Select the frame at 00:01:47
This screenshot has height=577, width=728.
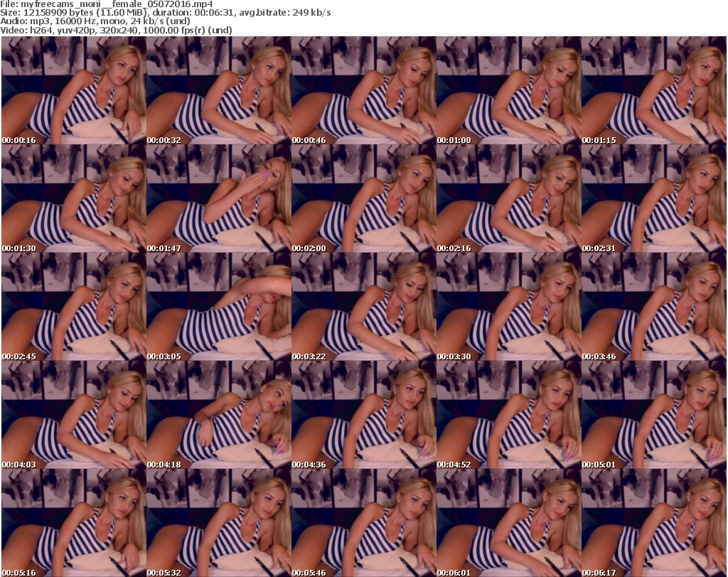219,198
